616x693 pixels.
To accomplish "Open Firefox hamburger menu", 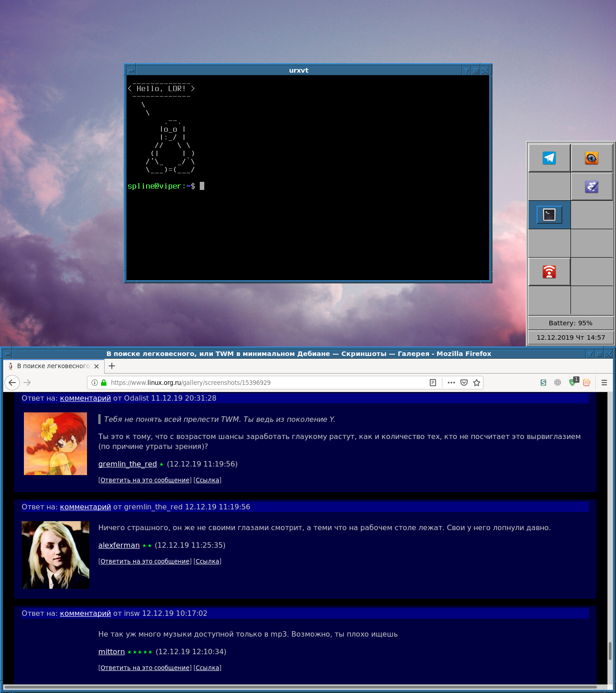I will 604,383.
